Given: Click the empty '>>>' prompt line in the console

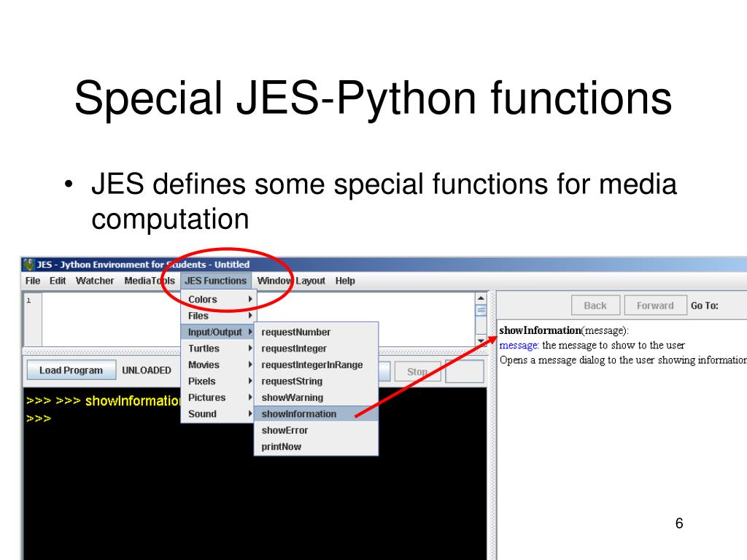Looking at the screenshot, I should [39, 419].
